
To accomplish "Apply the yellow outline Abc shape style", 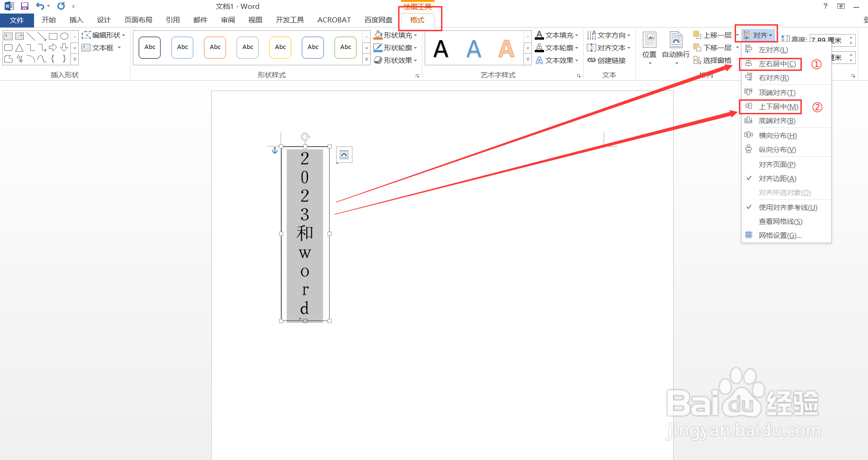I will (280, 48).
